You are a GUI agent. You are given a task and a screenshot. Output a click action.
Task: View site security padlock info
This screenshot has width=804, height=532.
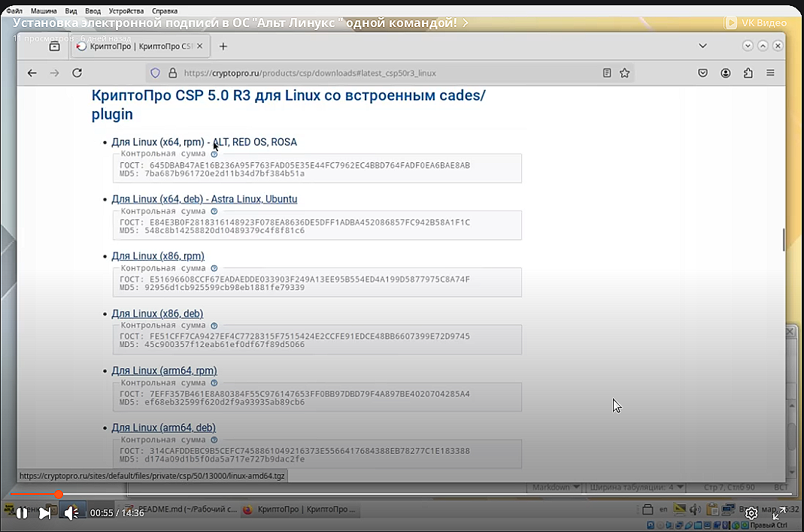(173, 74)
